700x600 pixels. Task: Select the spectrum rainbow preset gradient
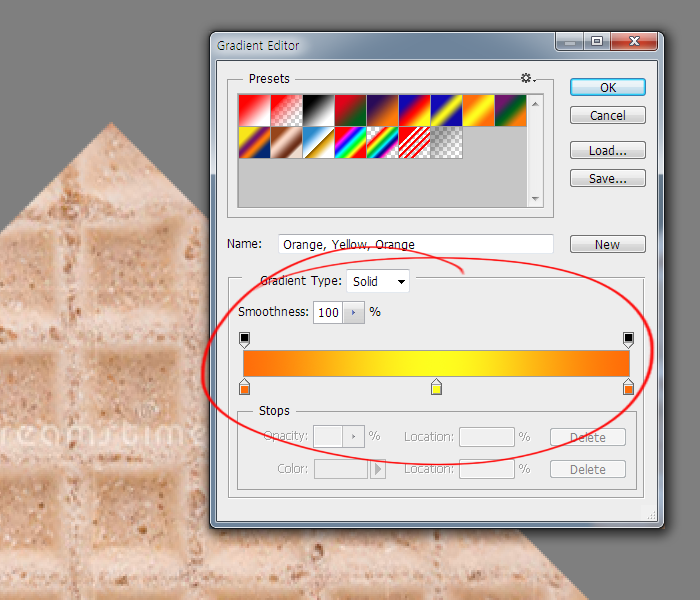point(350,142)
